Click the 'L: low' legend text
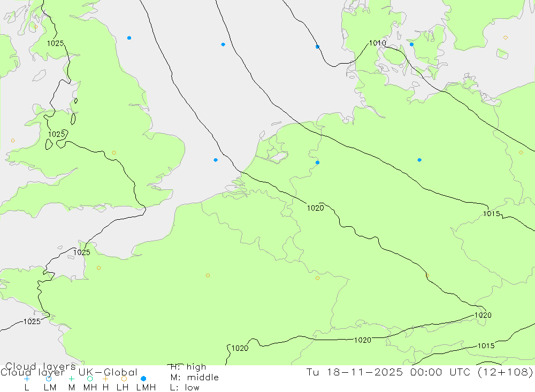 [x=185, y=388]
